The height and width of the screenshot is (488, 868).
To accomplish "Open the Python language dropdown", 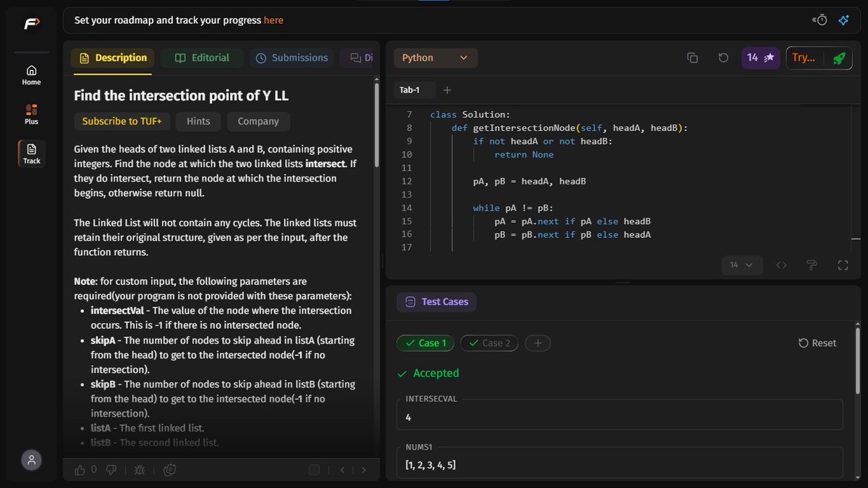I will click(435, 58).
